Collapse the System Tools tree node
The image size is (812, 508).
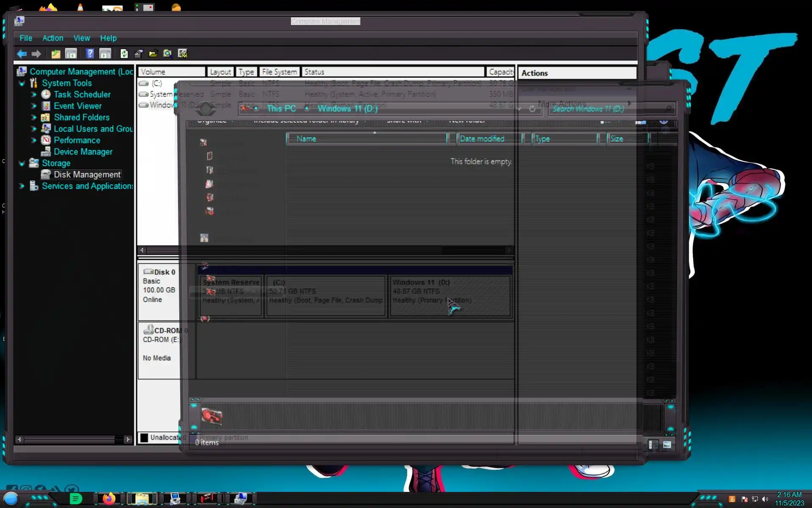pyautogui.click(x=22, y=83)
